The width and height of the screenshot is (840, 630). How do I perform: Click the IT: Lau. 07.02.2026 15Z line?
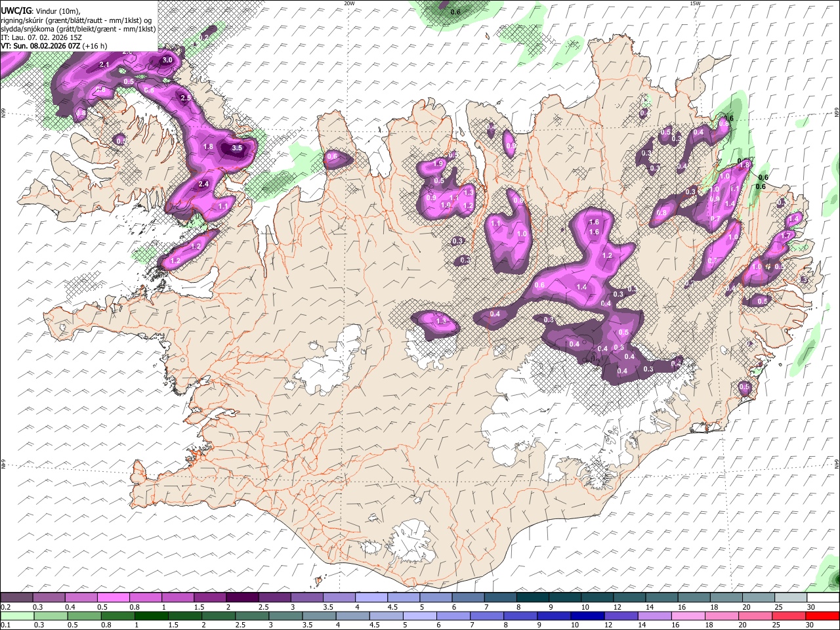41,37
